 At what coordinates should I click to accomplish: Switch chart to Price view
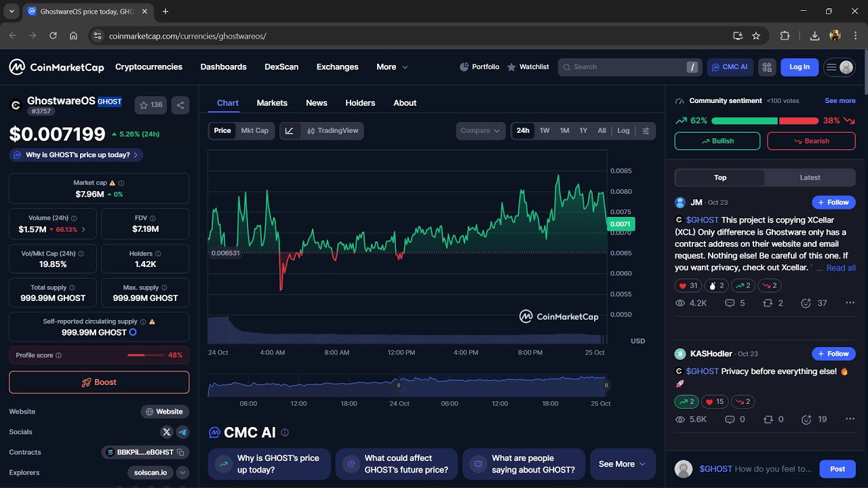tap(222, 131)
